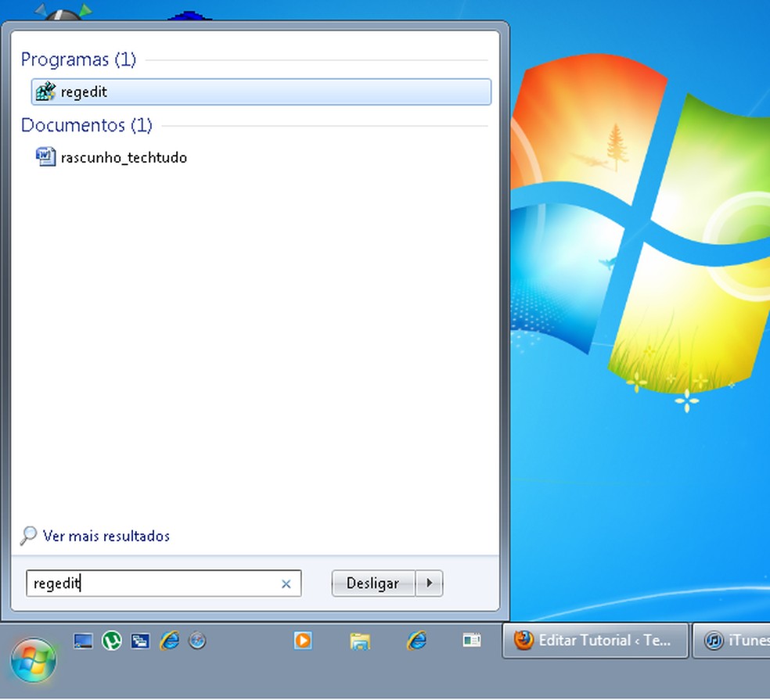Launch regedit from the search results
The height and width of the screenshot is (700, 770).
85,92
